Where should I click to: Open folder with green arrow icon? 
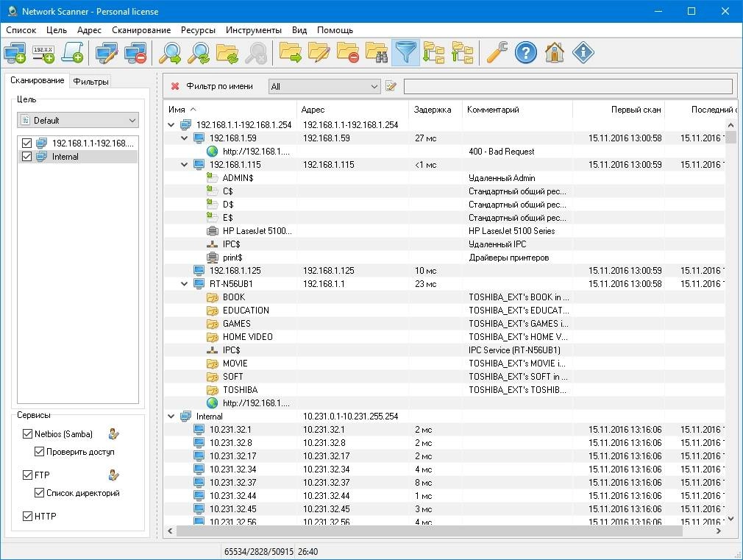pyautogui.click(x=291, y=53)
